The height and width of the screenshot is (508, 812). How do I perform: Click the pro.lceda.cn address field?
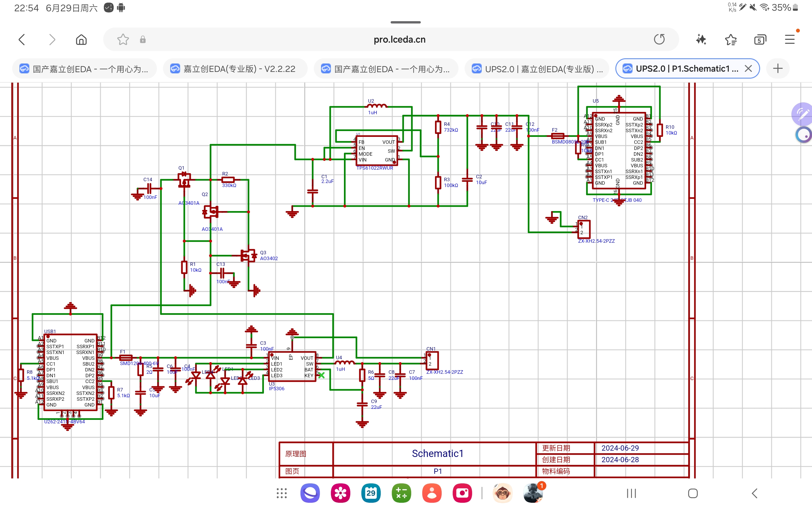click(x=399, y=40)
